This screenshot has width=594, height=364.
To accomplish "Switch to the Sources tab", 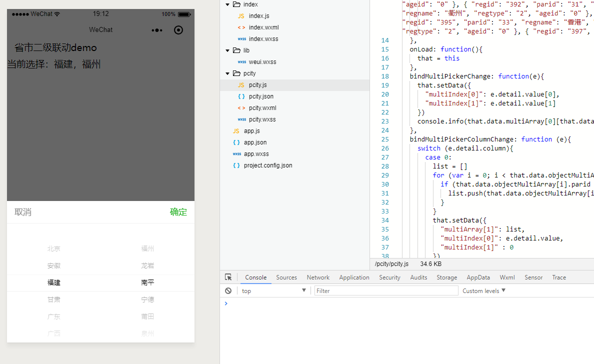I will click(286, 277).
